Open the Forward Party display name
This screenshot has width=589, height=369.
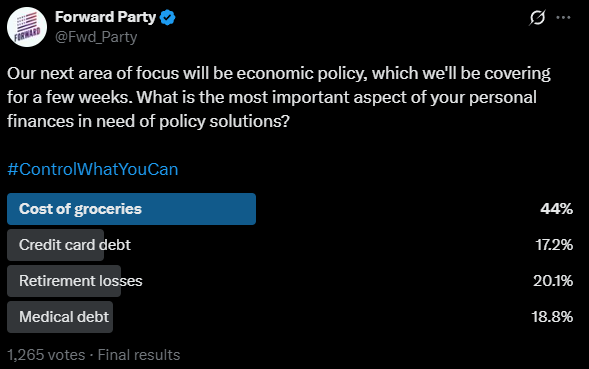tap(105, 17)
